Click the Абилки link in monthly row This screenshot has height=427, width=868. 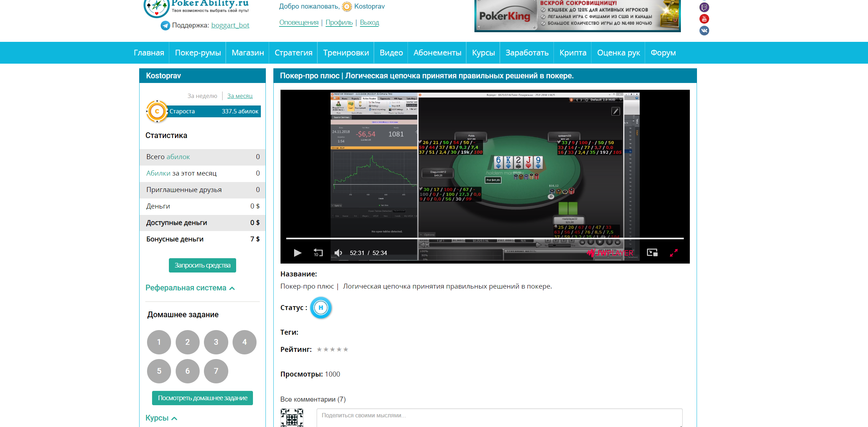158,173
